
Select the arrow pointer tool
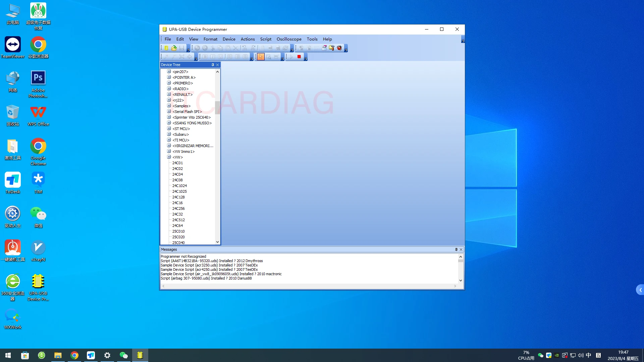pos(261,57)
